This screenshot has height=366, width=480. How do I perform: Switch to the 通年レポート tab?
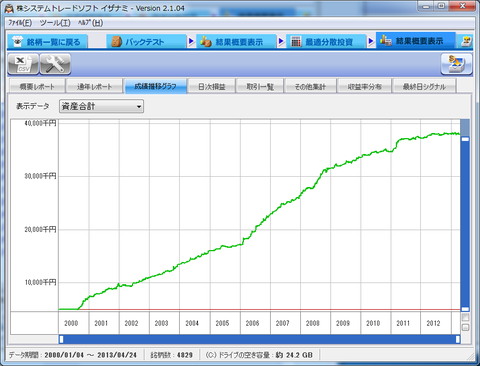94,86
